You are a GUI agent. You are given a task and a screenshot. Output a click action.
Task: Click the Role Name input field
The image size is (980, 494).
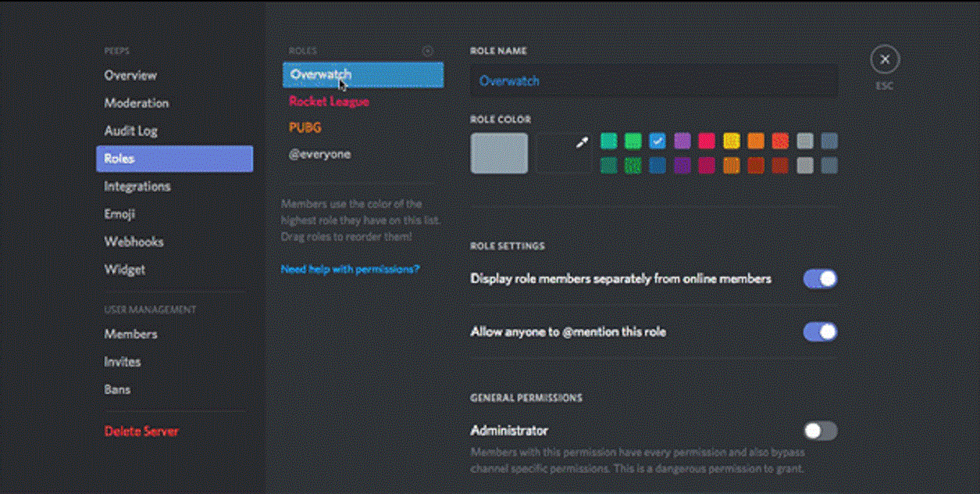653,81
